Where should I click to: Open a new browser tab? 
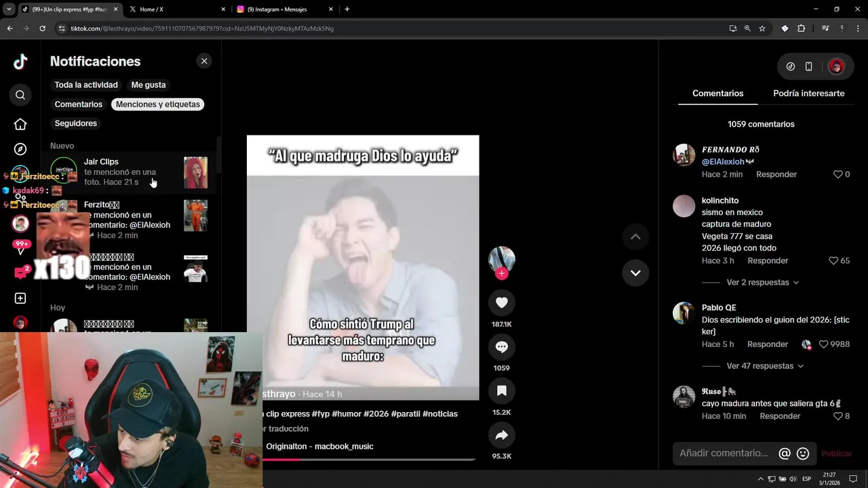point(347,9)
